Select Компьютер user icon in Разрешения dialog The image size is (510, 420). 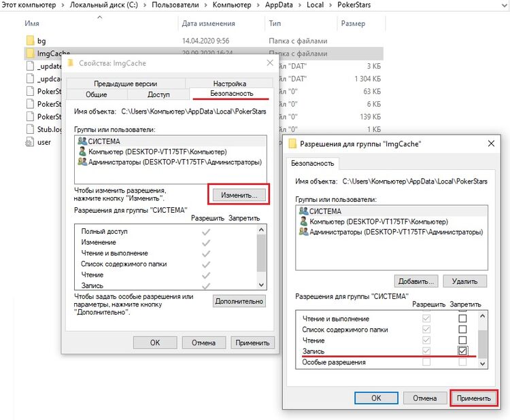coord(303,222)
